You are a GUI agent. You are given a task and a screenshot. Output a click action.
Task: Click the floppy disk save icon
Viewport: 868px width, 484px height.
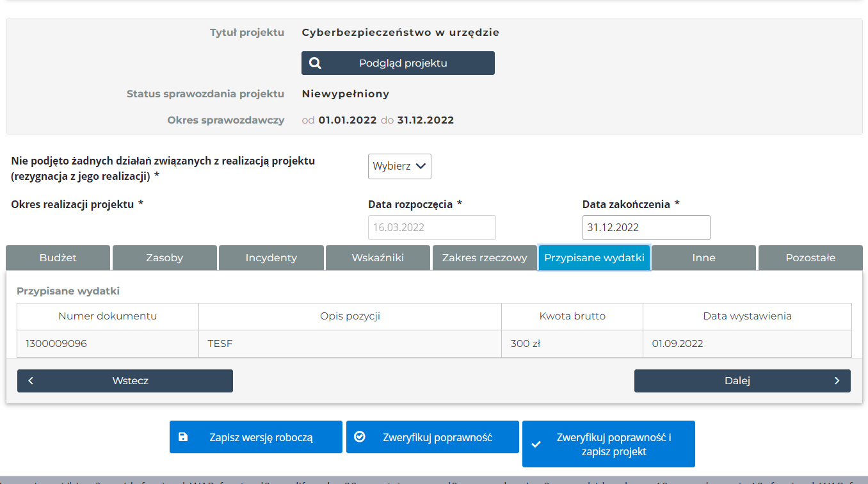(x=183, y=437)
